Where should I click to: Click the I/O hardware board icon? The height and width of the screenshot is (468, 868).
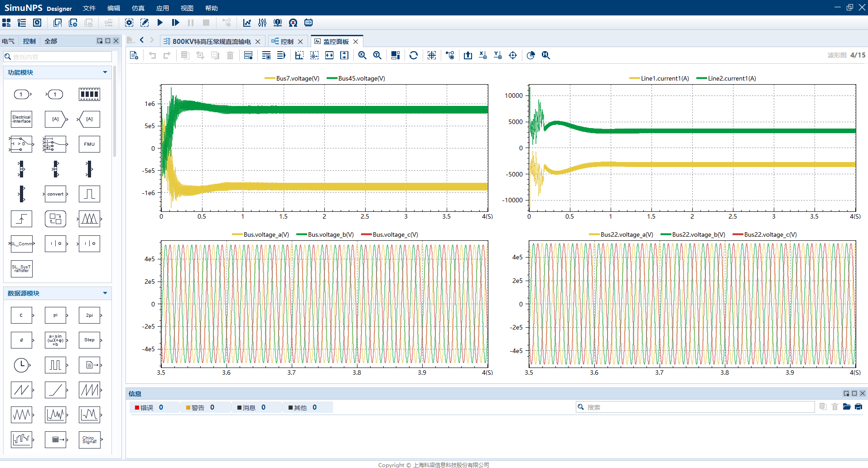[309, 23]
